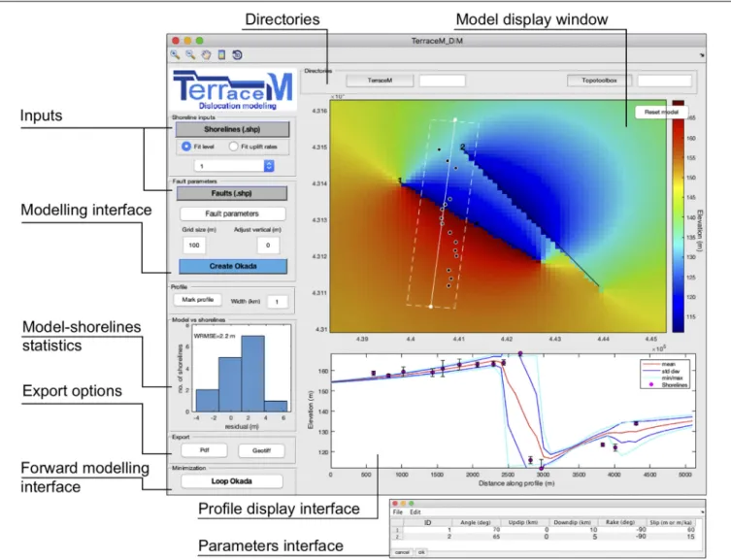Select the Fit level radio button
The width and height of the screenshot is (731, 560).
coord(186,147)
